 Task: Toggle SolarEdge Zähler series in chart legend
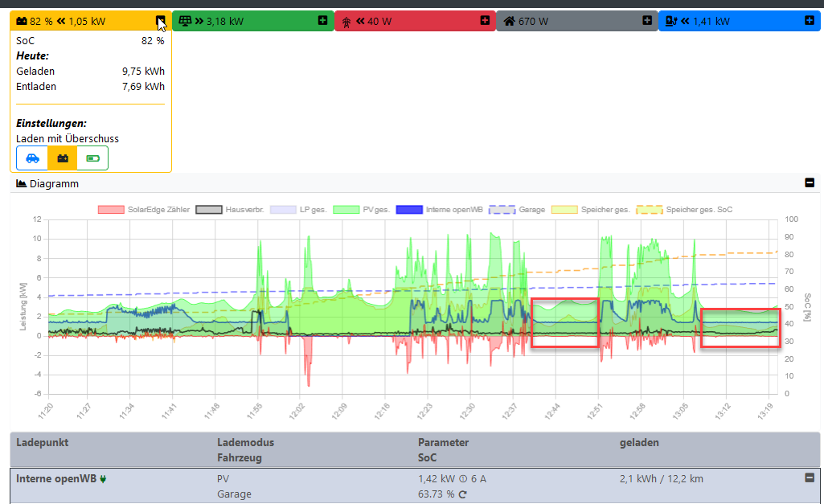[111, 210]
